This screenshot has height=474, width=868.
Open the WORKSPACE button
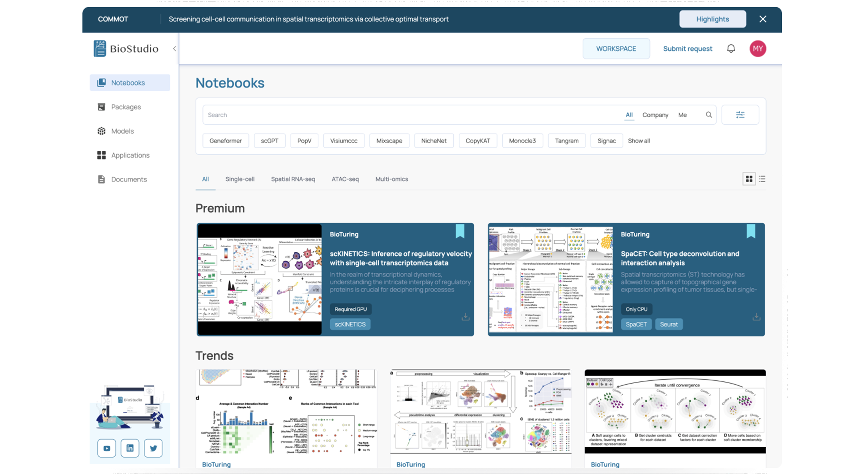[x=616, y=49]
